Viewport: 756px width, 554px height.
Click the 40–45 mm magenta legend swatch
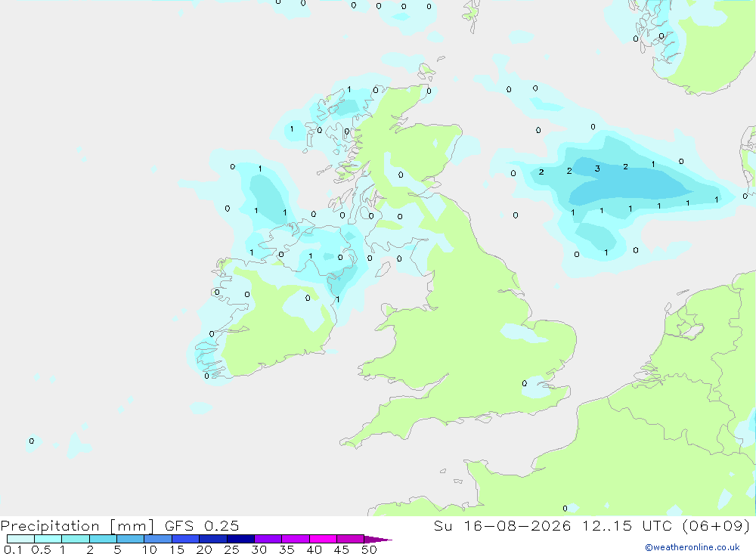pos(323,539)
